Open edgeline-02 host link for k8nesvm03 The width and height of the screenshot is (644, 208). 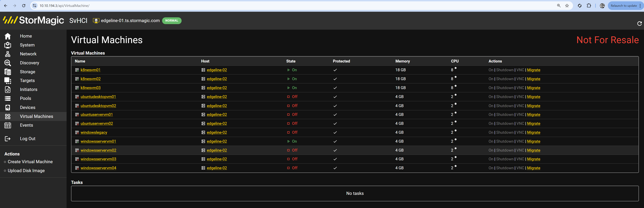coord(217,88)
